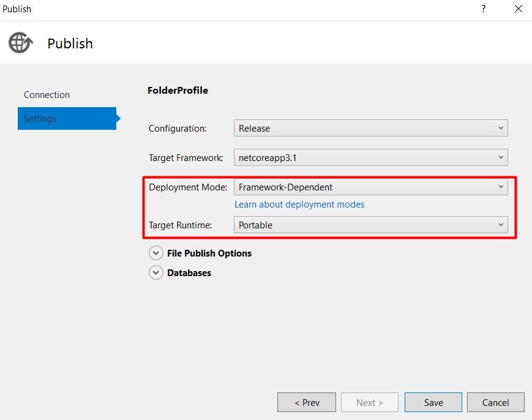Click the Cancel button
This screenshot has height=420, width=532.
(x=496, y=402)
